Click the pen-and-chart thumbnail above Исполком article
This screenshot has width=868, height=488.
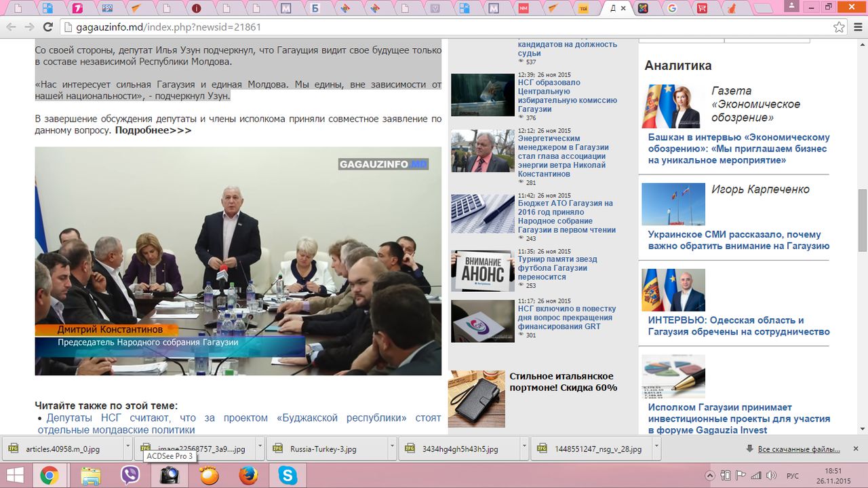[673, 377]
